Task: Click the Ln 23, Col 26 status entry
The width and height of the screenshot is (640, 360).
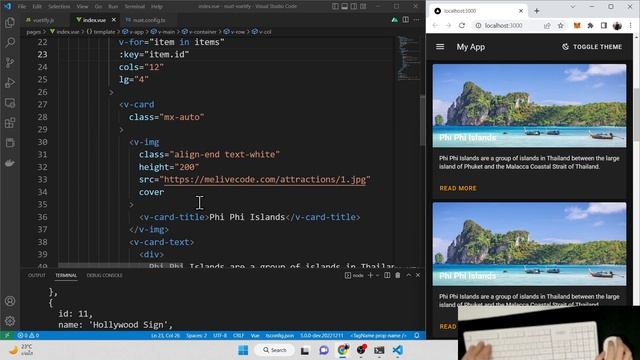Action: coord(165,336)
